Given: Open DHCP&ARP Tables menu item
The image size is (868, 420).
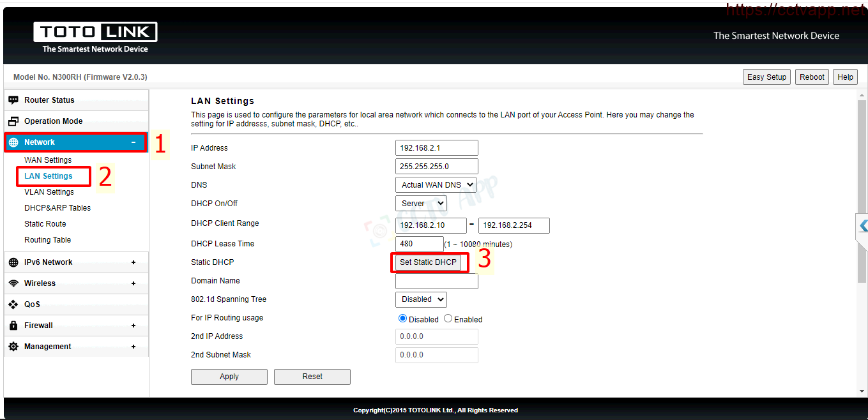Looking at the screenshot, I should [x=57, y=208].
